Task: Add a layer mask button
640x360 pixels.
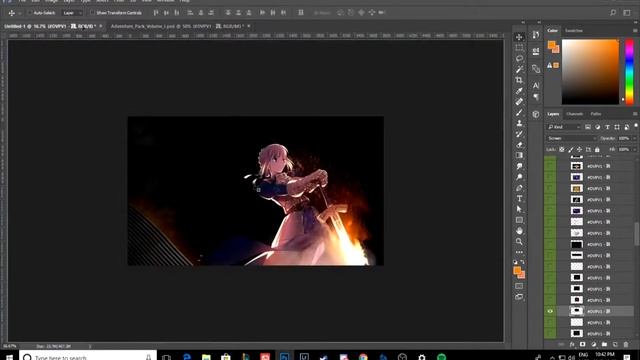Action: click(582, 344)
